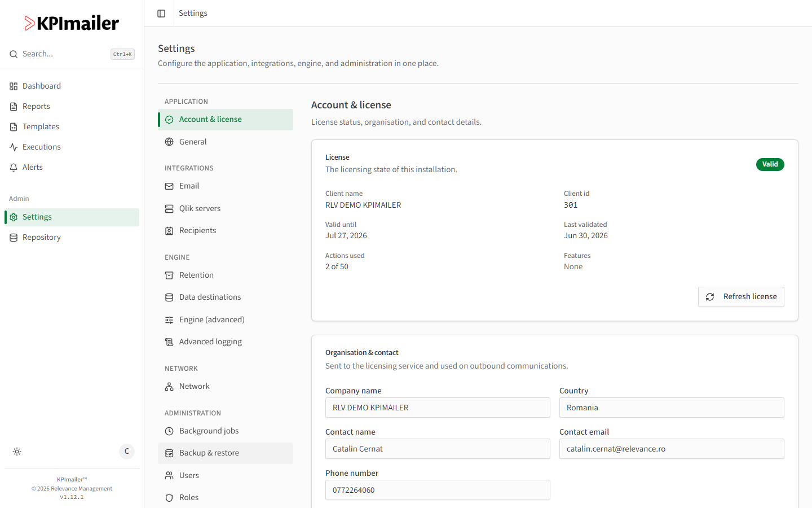Viewport: 812px width, 508px height.
Task: Click the Company name input field
Action: pos(438,408)
